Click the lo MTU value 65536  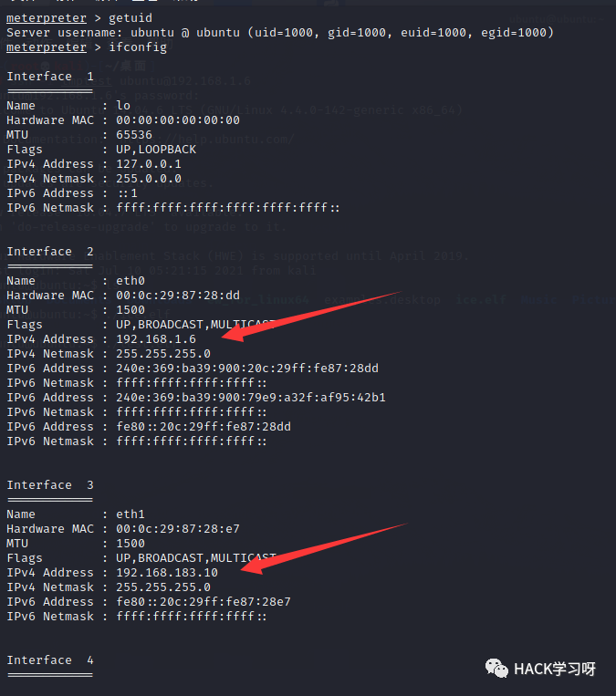click(x=134, y=135)
